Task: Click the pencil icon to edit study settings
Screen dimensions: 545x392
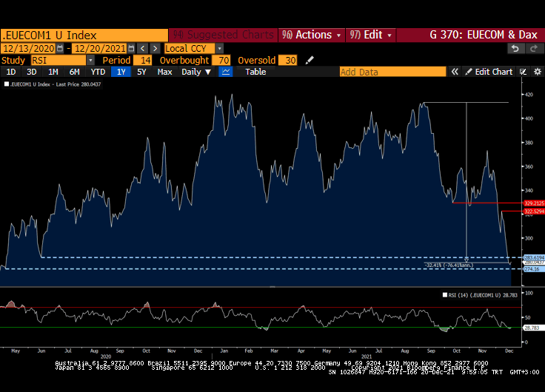Action: click(310, 61)
